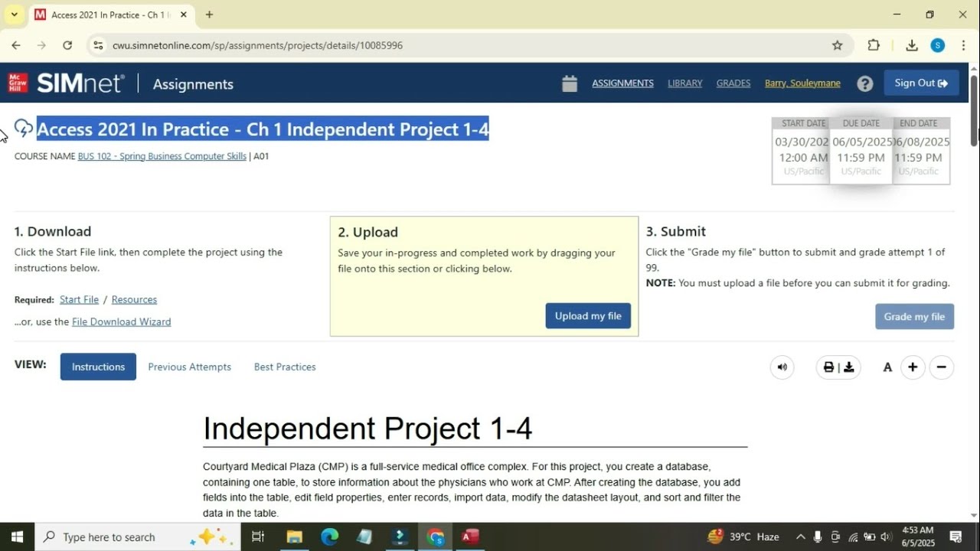Click the SIMnet McGraw Hill logo

pos(66,83)
